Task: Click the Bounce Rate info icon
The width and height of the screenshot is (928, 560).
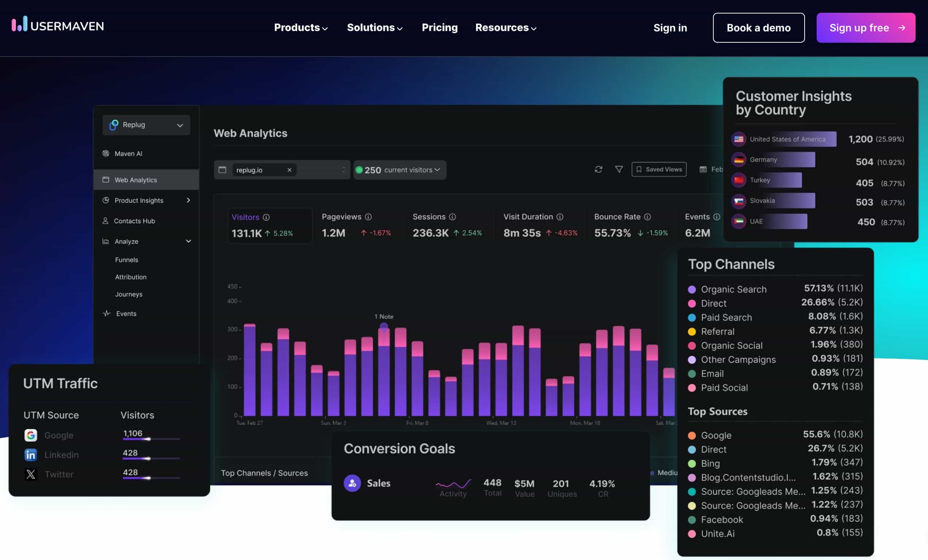Action: tap(647, 217)
